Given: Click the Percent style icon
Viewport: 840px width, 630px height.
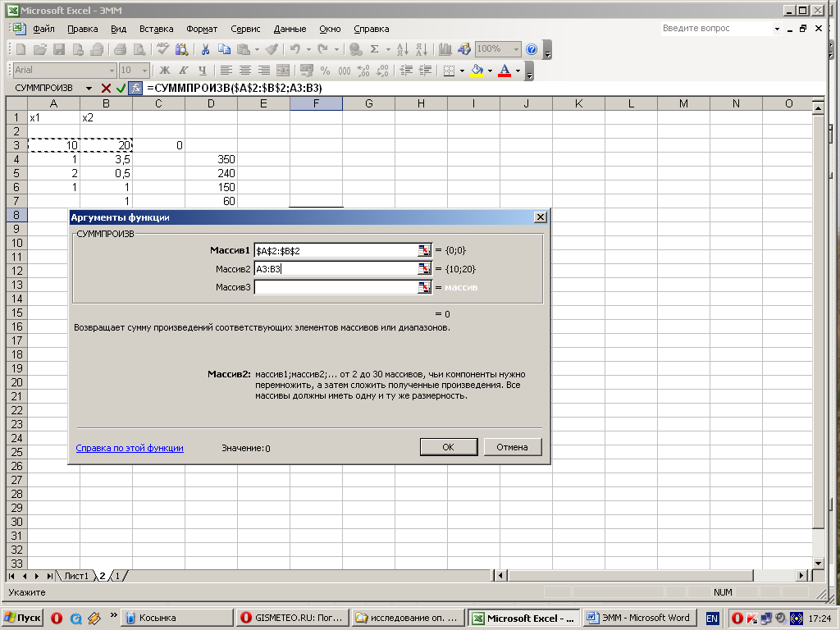Looking at the screenshot, I should coord(325,71).
